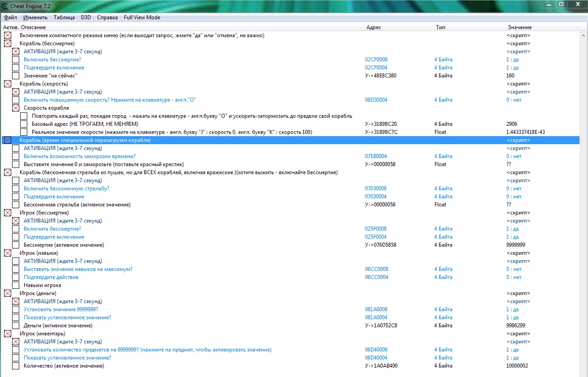Select the highlighted Корабль (время специальной перезагрузки) row
This screenshot has width=588, height=377.
(x=85, y=140)
